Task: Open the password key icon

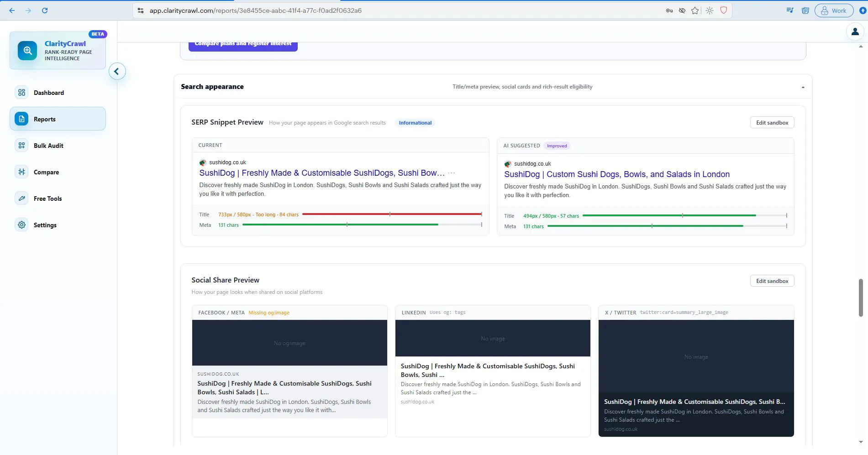Action: (x=669, y=10)
